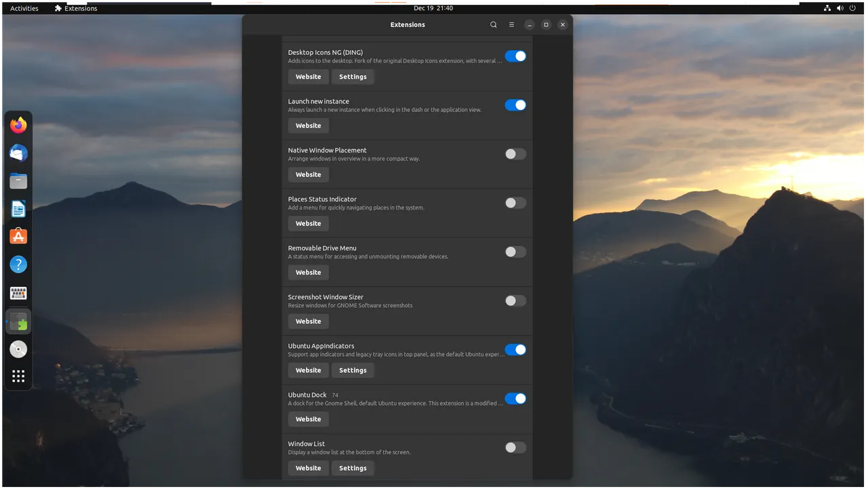Click the Extensions title in header bar
868x491 pixels.
pos(408,24)
